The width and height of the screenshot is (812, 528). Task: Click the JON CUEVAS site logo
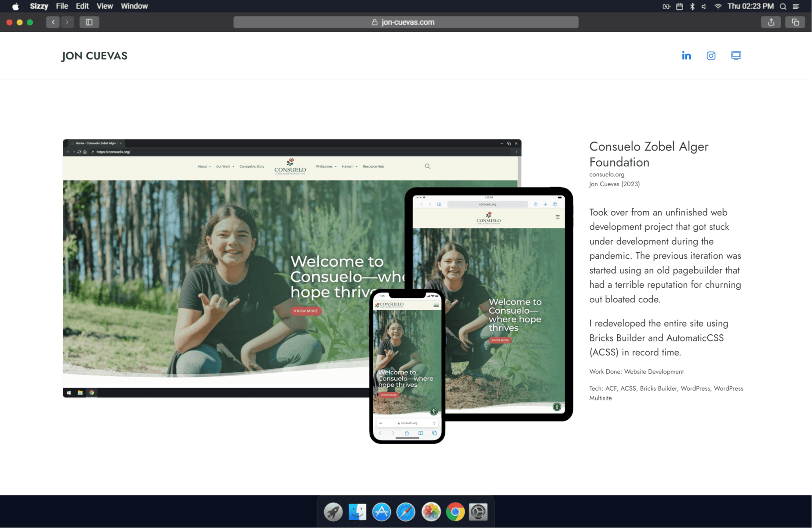95,56
